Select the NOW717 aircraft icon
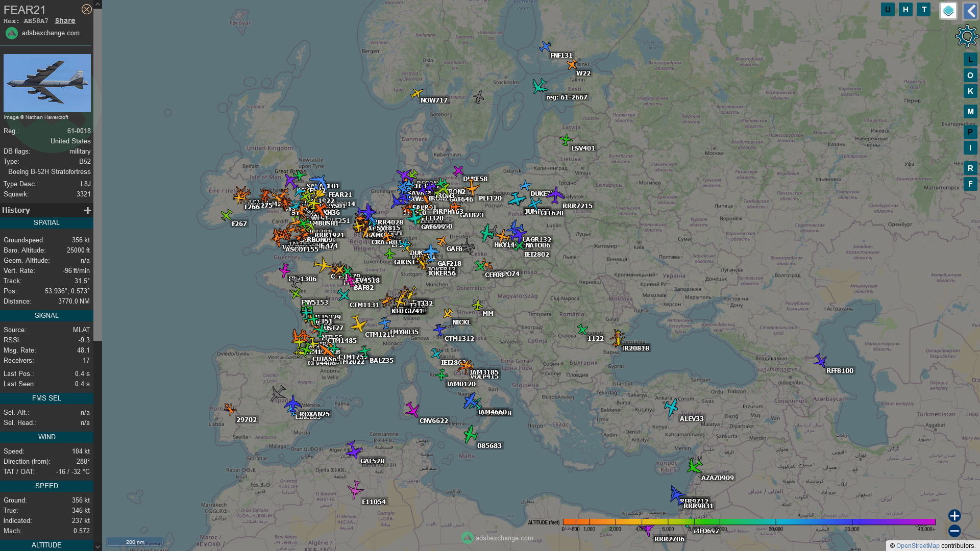Viewport: 980px width, 551px height. tap(417, 93)
